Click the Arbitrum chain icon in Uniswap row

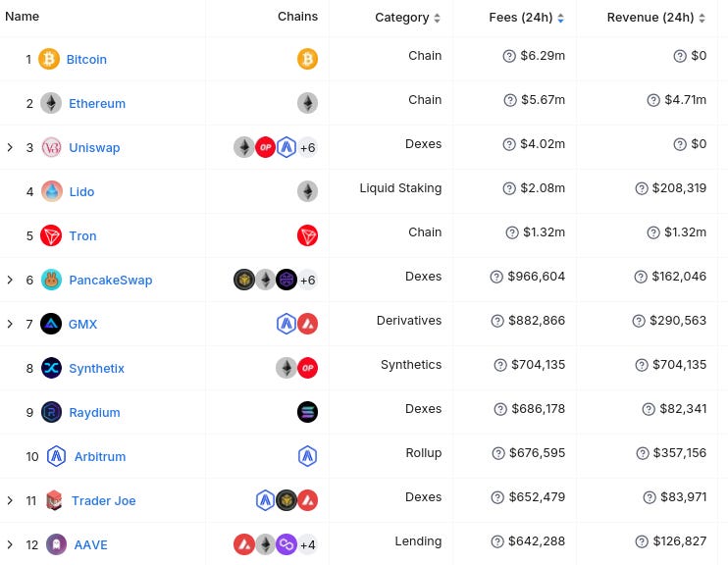pos(286,147)
